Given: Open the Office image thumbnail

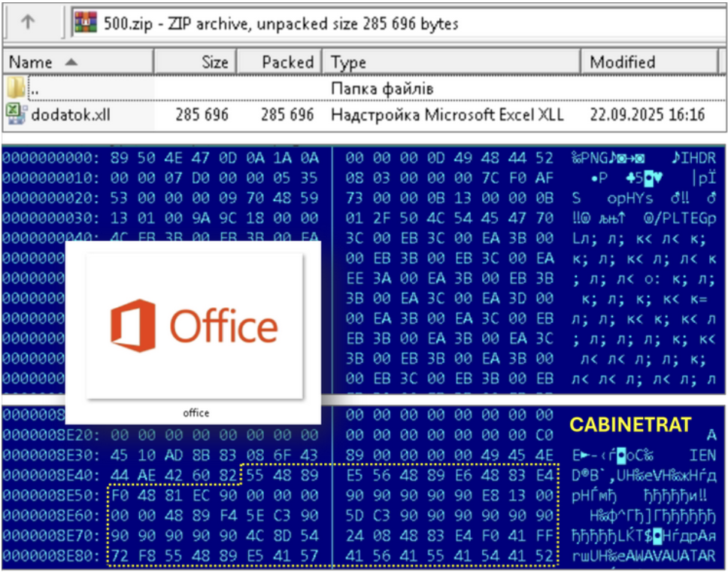Looking at the screenshot, I should tap(194, 325).
